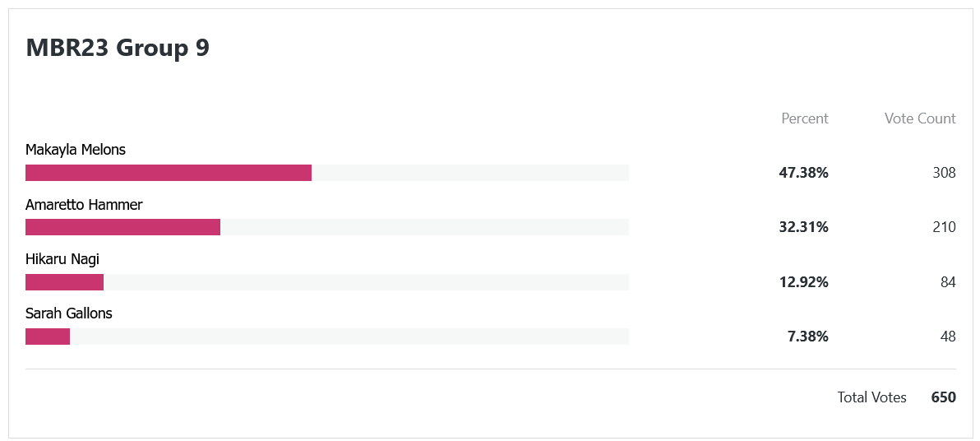
Task: Select the Makayla Melons candidate name
Action: pos(76,150)
